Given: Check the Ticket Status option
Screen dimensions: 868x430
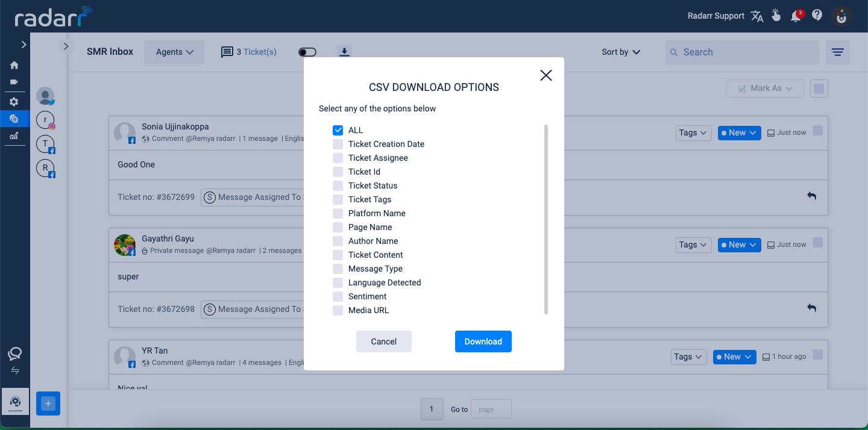Looking at the screenshot, I should (x=338, y=185).
